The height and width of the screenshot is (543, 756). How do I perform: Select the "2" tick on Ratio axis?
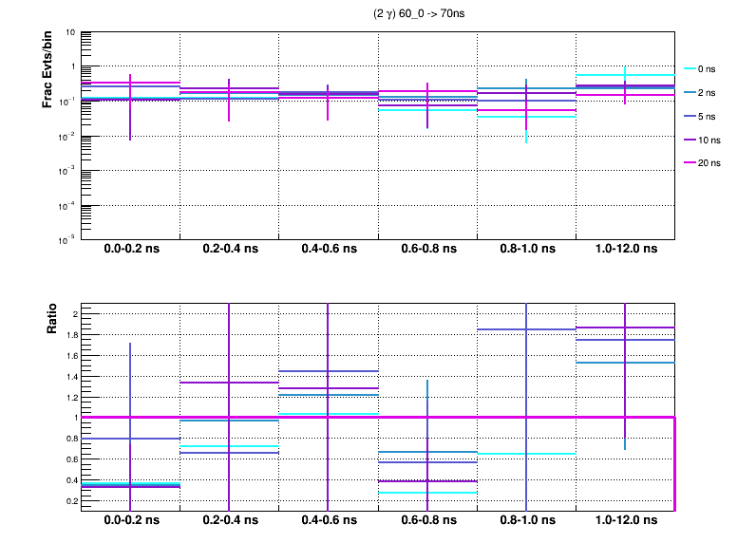(73, 314)
